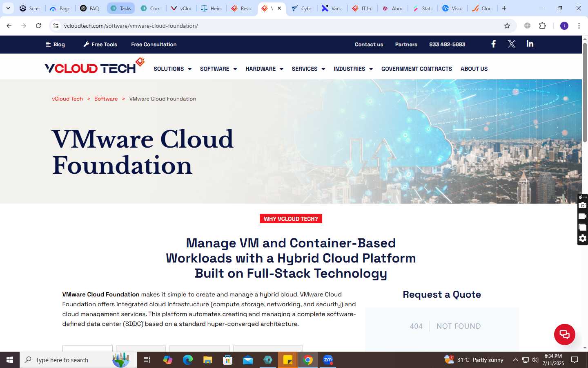Viewport: 588px width, 368px height.
Task: Open Contact us link
Action: (x=369, y=44)
